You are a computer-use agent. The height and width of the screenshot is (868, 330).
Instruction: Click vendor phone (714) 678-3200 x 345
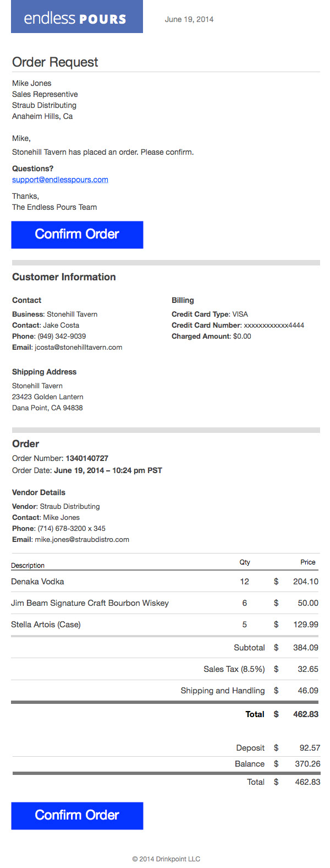pyautogui.click(x=71, y=528)
